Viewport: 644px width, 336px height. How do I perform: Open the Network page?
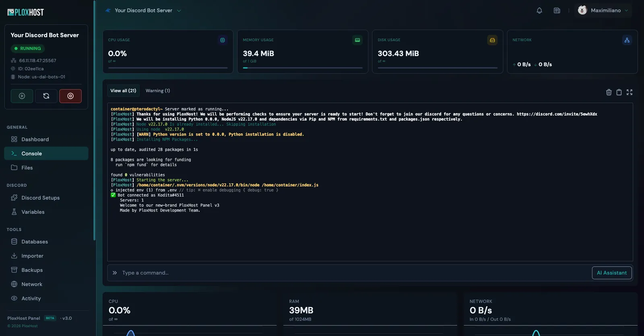click(46, 284)
